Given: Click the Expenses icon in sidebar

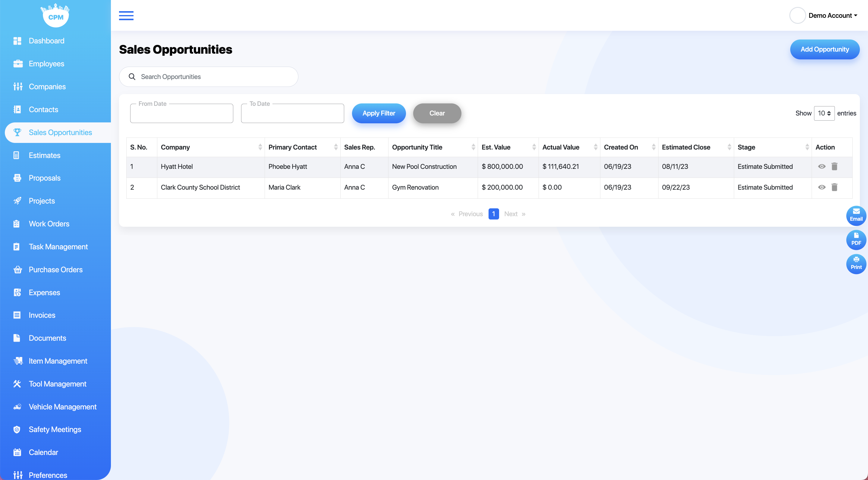Looking at the screenshot, I should (17, 292).
